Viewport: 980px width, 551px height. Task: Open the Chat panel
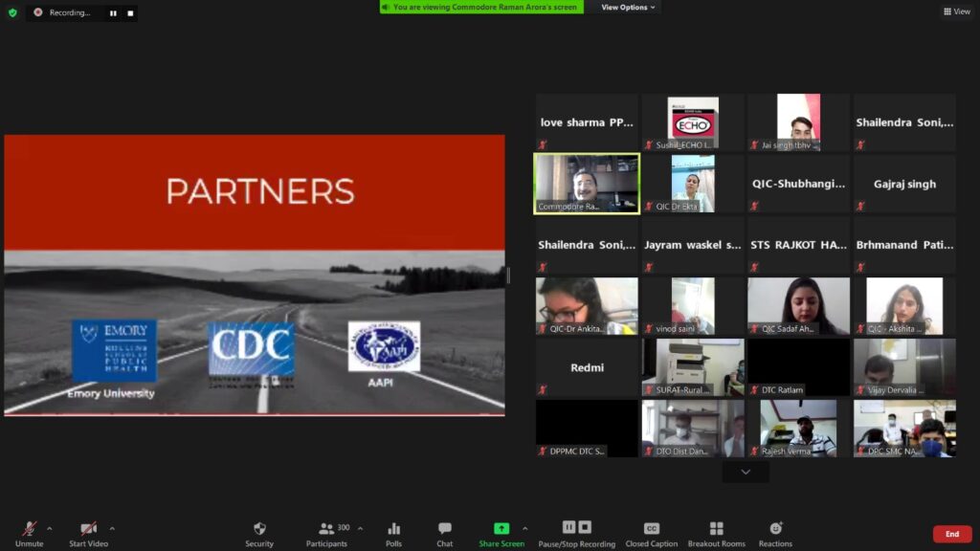[444, 529]
